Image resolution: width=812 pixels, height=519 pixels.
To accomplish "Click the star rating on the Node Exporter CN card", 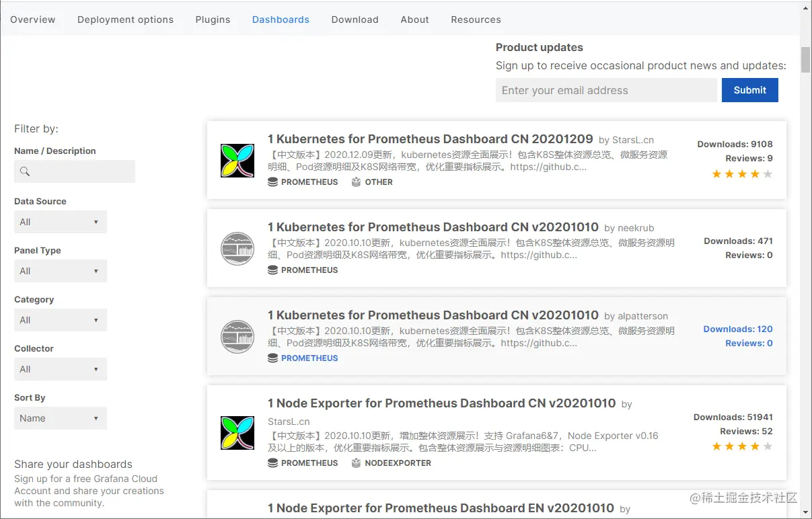I will [x=742, y=446].
